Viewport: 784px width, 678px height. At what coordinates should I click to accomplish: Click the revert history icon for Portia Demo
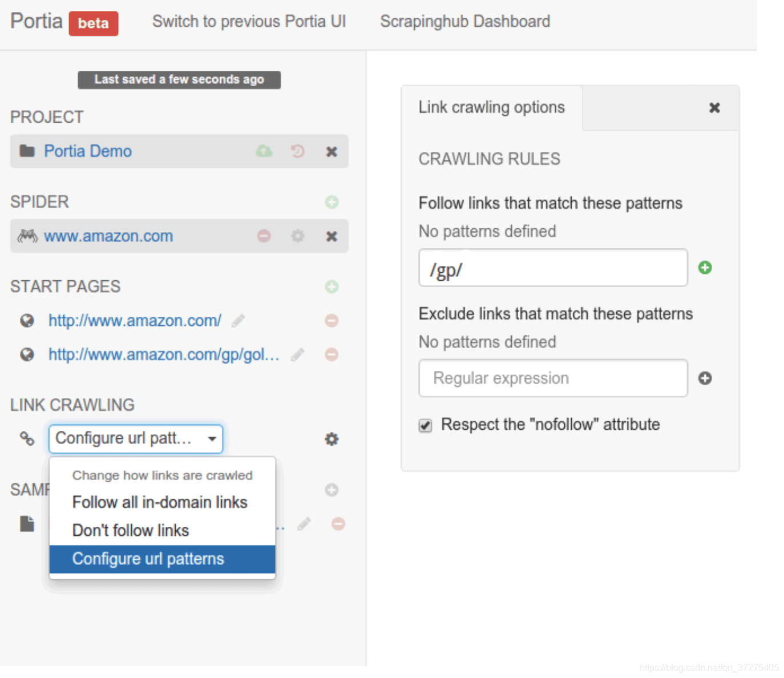pos(297,151)
